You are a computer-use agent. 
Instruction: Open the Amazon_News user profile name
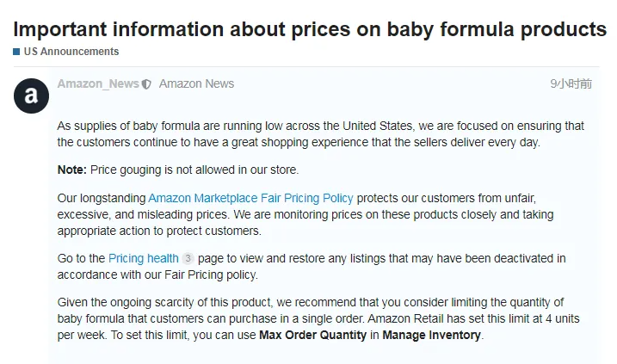tap(98, 83)
